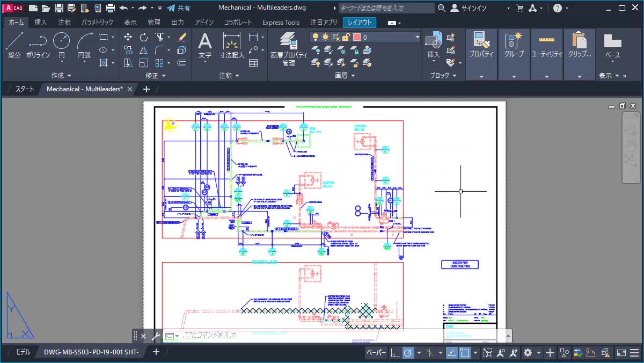The width and height of the screenshot is (644, 363).
Task: Click the red layer color swatch
Action: pyautogui.click(x=356, y=37)
